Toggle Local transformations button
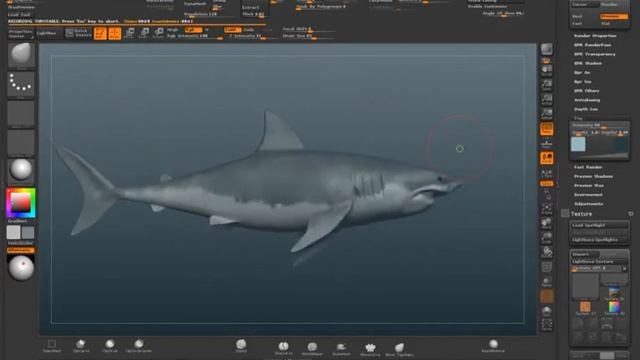The width and height of the screenshot is (640, 360). coord(547,158)
